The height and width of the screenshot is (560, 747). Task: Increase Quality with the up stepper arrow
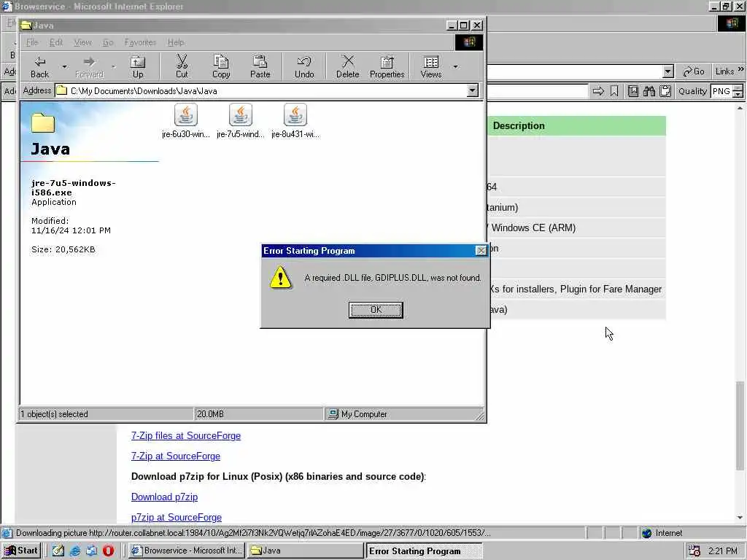pyautogui.click(x=738, y=87)
